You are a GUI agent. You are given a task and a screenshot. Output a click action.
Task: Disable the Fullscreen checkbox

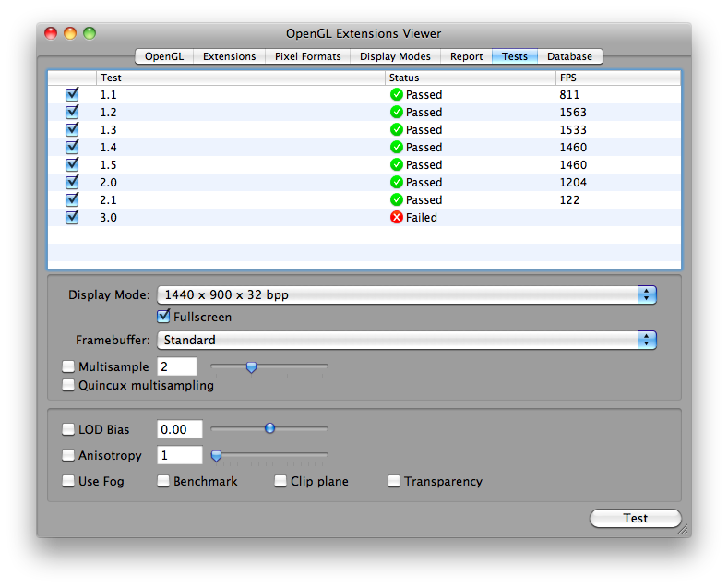(x=163, y=317)
